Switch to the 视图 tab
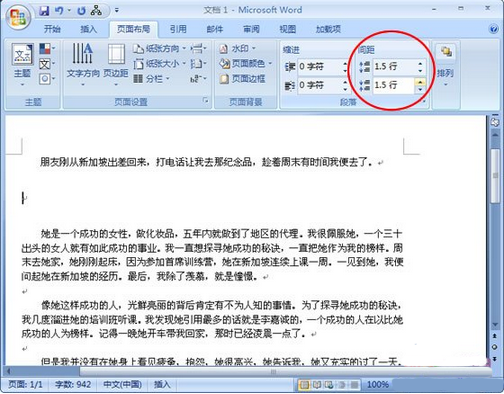This screenshot has width=504, height=394. click(288, 29)
